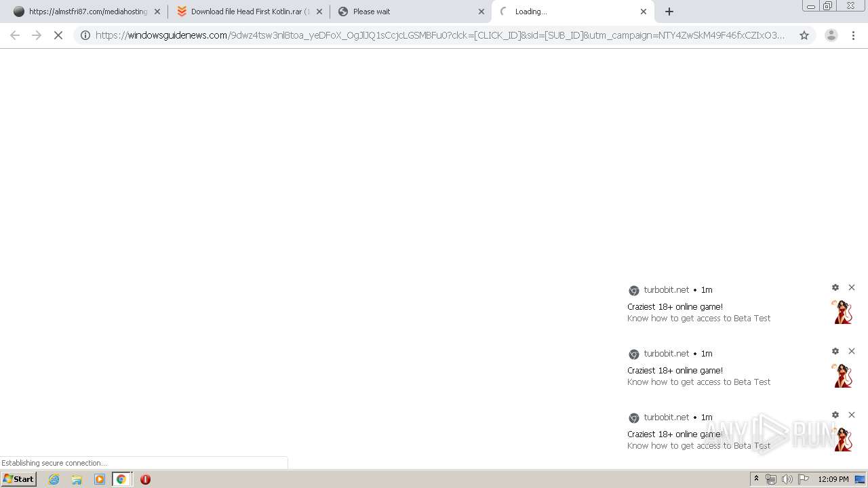The image size is (868, 488).
Task: View site information icon in address bar
Action: click(x=85, y=35)
